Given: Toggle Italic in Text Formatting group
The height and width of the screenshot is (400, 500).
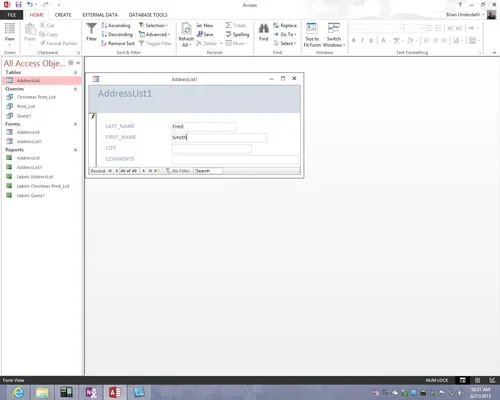Looking at the screenshot, I should 362,40.
